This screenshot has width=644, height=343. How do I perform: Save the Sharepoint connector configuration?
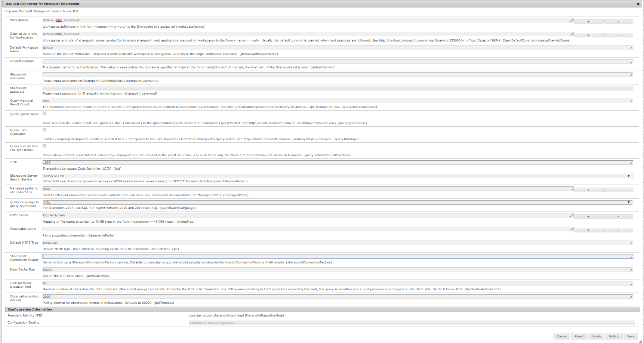click(x=631, y=336)
